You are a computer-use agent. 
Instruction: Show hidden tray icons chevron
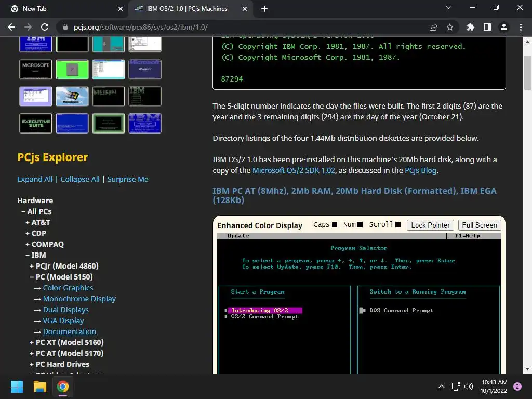[x=442, y=387]
